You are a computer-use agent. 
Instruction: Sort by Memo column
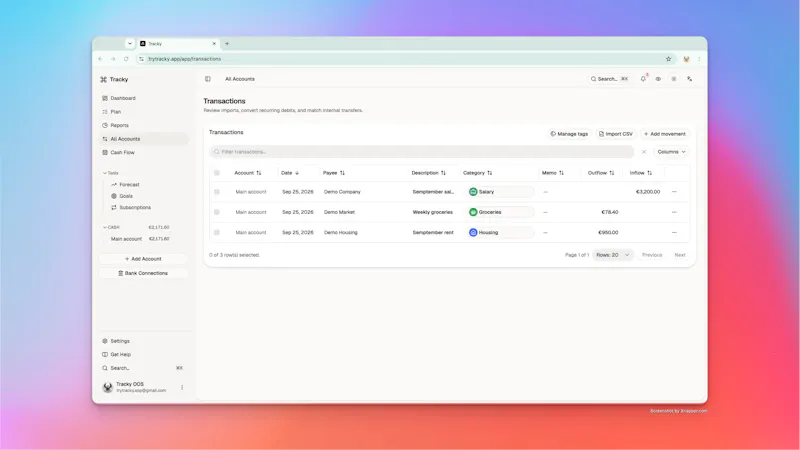tap(553, 173)
